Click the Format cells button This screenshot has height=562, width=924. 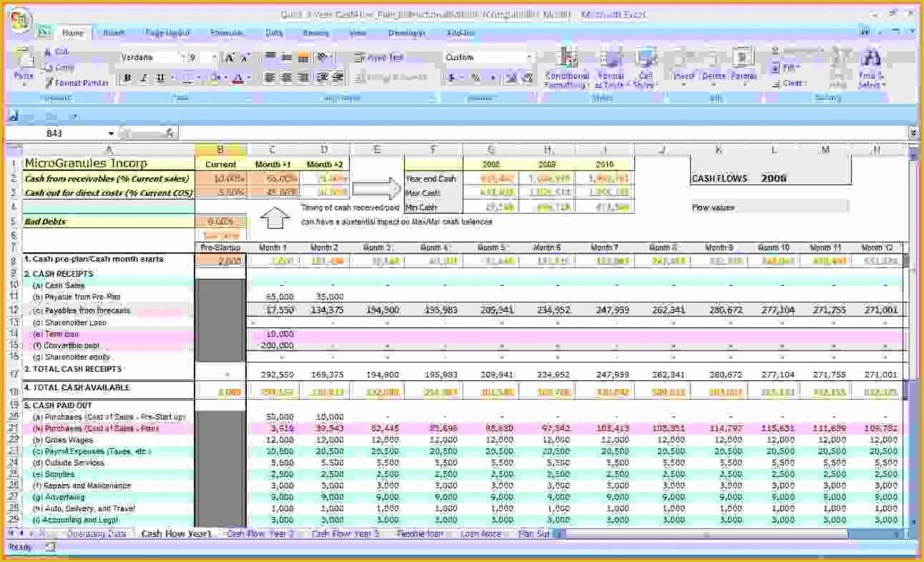pos(744,65)
